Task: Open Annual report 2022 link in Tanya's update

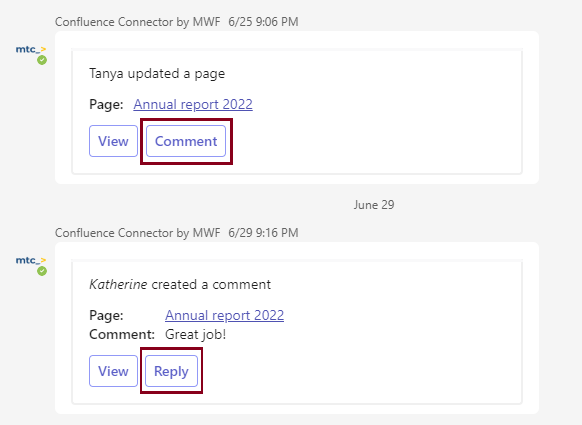Action: pos(193,104)
